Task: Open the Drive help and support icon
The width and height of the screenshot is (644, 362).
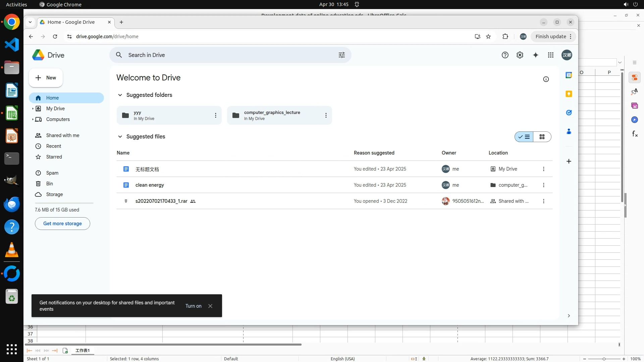Action: pyautogui.click(x=505, y=55)
